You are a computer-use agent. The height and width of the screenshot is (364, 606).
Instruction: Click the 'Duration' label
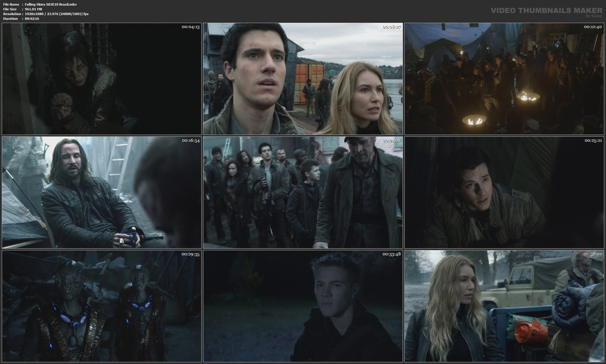tap(10, 18)
